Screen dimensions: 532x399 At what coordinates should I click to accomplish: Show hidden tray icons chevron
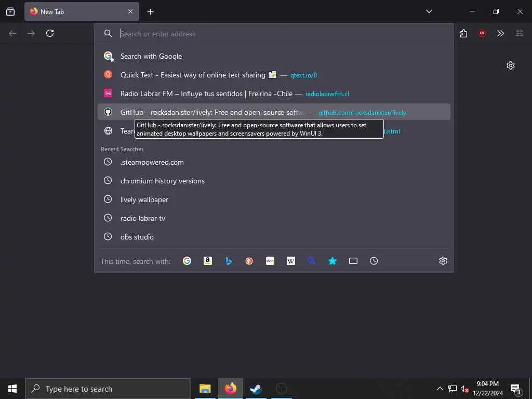440,389
